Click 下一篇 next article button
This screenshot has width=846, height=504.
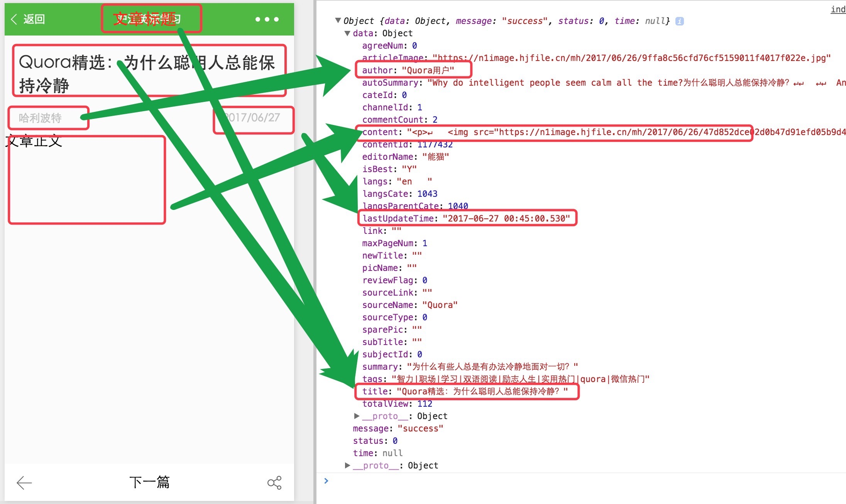[x=149, y=482]
